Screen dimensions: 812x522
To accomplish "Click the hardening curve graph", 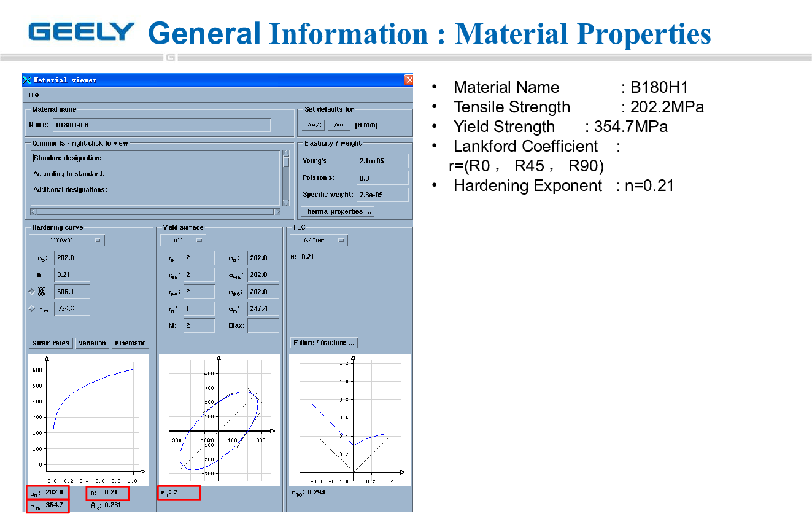I will pos(88,419).
